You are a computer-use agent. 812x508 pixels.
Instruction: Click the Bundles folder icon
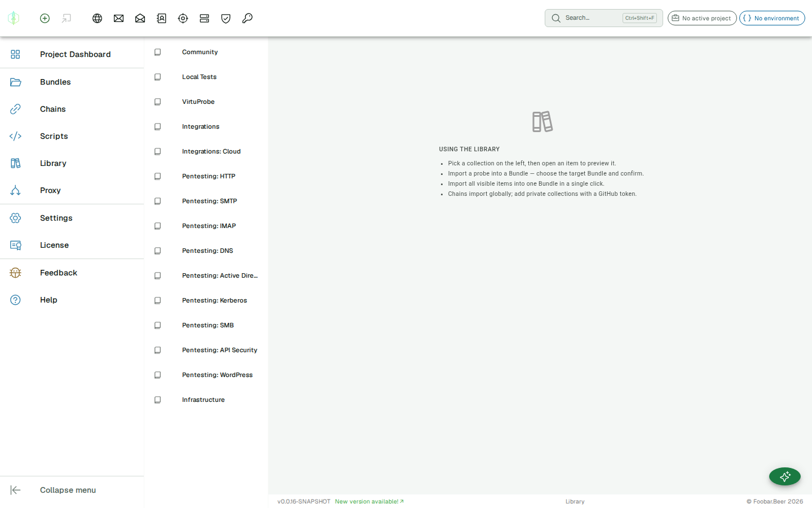15,82
